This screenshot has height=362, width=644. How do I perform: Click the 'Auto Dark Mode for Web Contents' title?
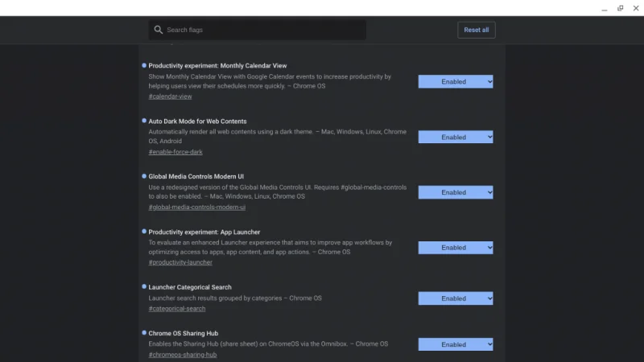197,121
